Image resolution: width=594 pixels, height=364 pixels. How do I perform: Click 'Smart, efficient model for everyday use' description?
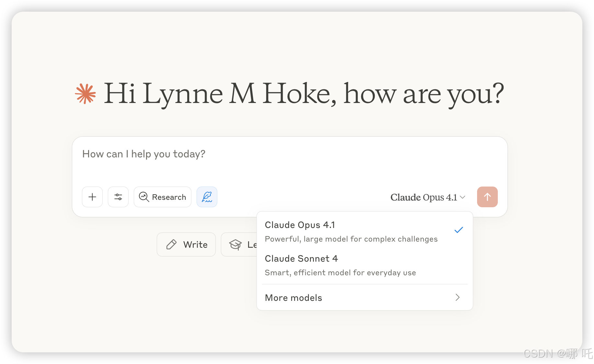[340, 273]
